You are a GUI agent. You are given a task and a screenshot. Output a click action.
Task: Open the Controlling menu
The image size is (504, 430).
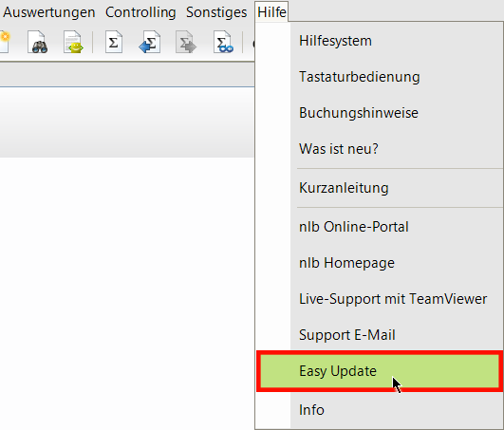140,12
